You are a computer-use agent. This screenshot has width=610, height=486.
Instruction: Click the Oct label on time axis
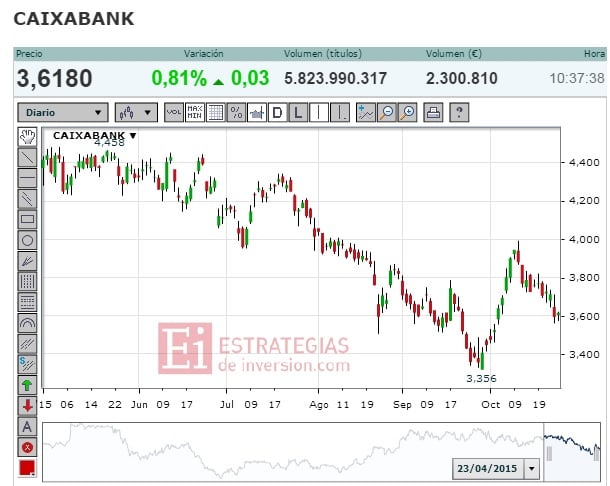[491, 405]
